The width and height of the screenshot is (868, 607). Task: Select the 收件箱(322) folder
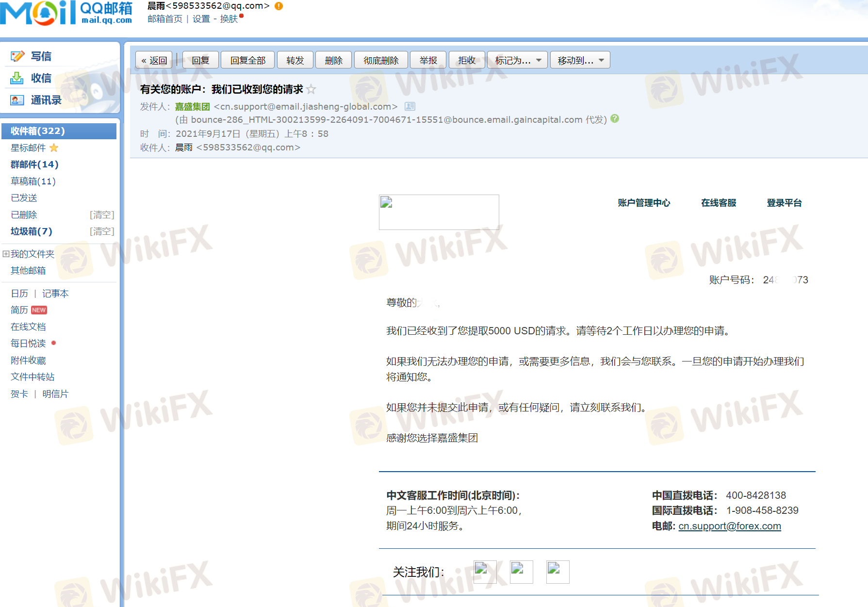(59, 131)
